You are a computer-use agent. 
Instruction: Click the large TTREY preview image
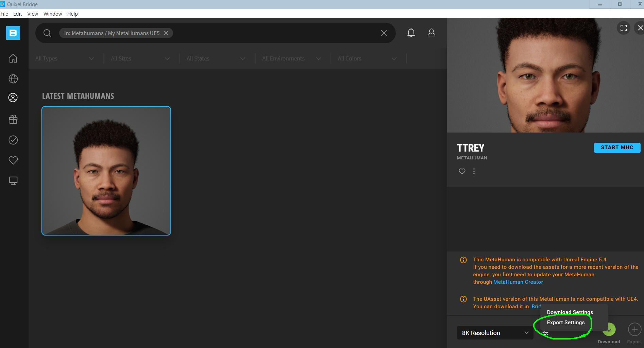545,75
